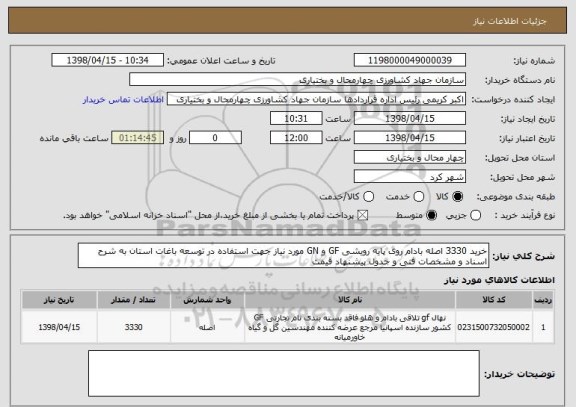
Task: Click the buyer organization name field
Action: (298, 80)
